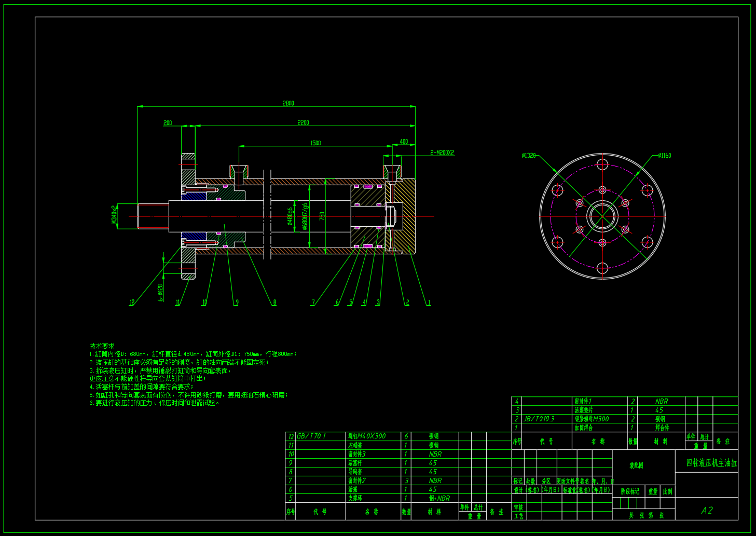Select the M340x2 thread dimension
Viewport: 756px width, 536px height.
(114, 214)
